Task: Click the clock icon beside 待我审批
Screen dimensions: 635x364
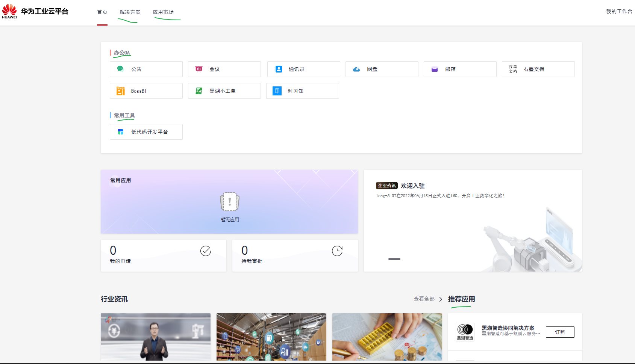Action: [337, 251]
